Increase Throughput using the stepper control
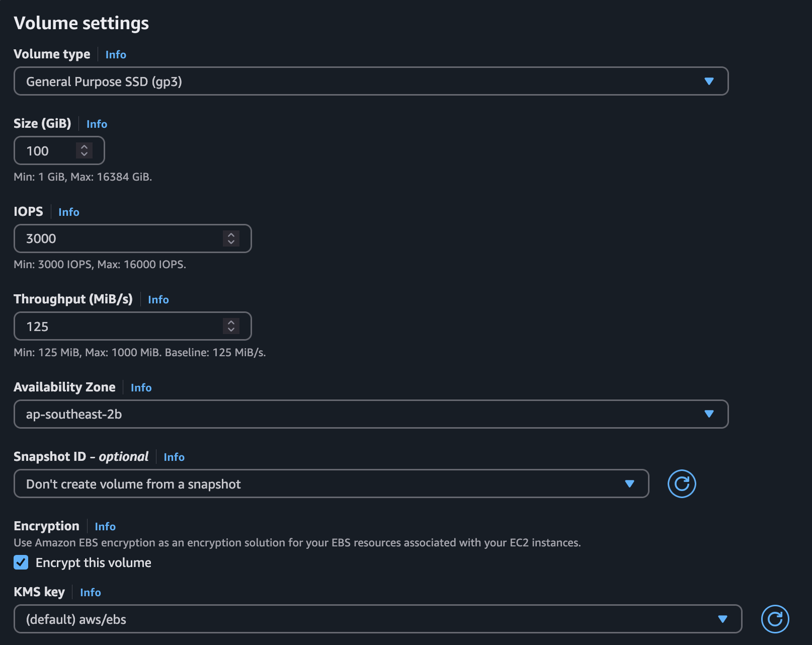Viewport: 812px width, 645px height. pyautogui.click(x=231, y=322)
